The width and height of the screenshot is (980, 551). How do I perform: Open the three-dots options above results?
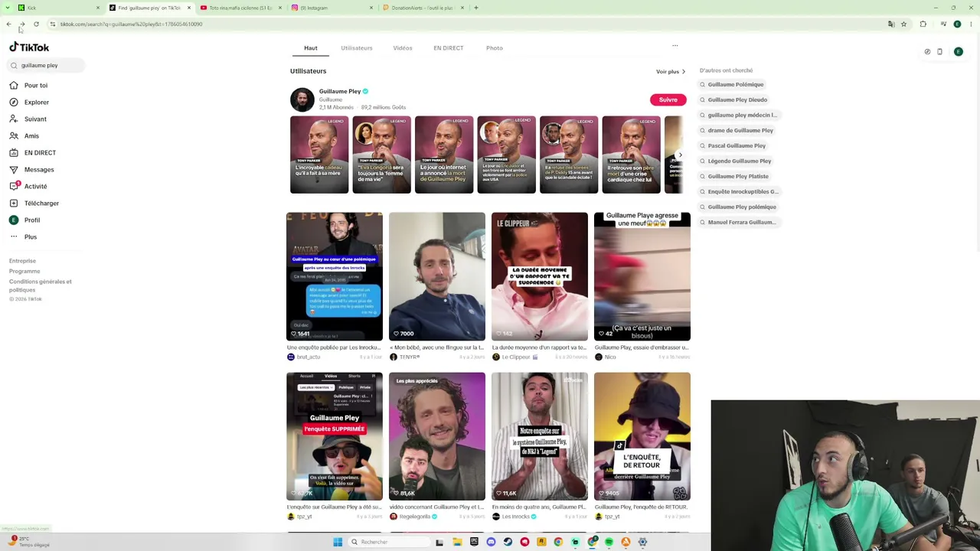[675, 46]
